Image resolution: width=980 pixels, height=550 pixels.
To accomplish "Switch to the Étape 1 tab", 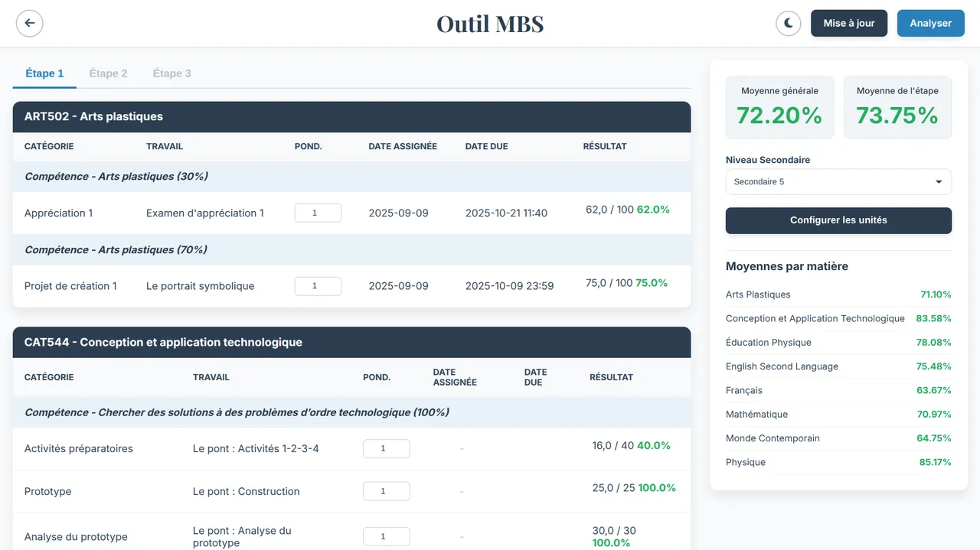I will point(44,73).
